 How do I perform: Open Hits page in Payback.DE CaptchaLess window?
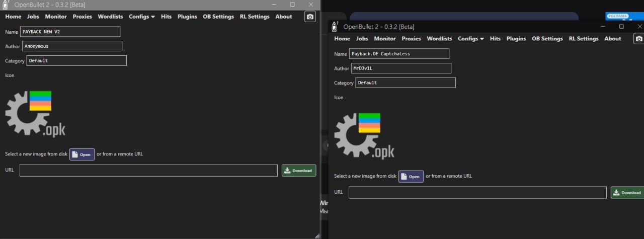point(495,39)
